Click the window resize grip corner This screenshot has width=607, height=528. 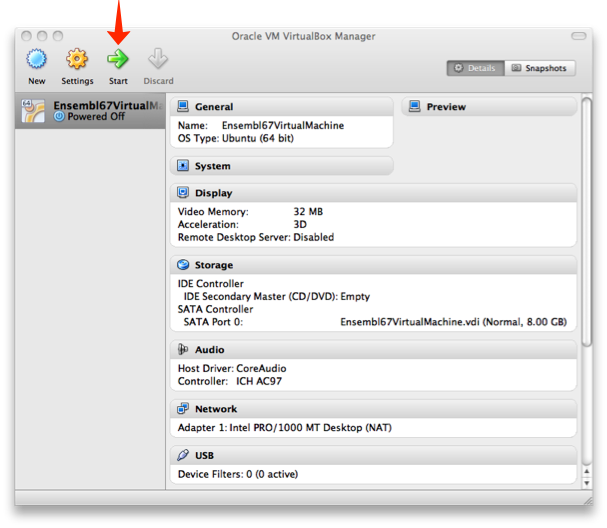[587, 500]
